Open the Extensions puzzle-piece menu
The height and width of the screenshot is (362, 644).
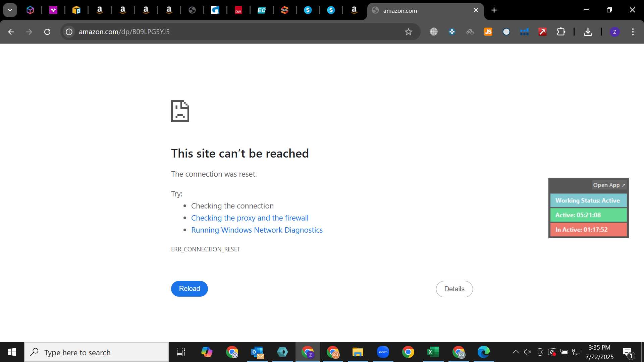click(x=561, y=32)
